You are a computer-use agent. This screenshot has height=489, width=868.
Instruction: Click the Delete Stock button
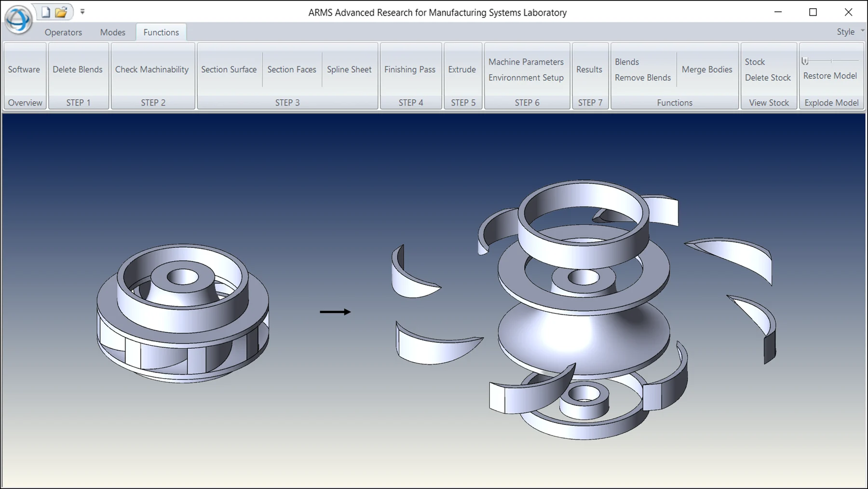point(768,78)
